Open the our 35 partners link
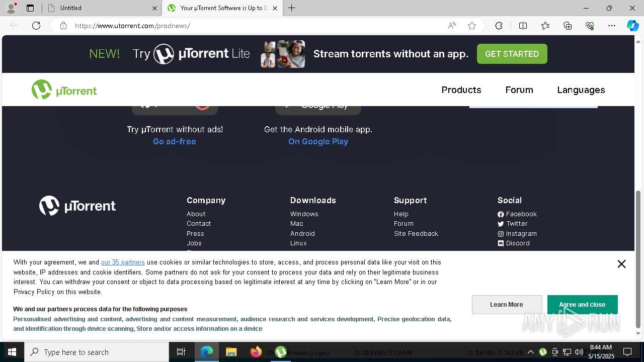Viewport: 644px width, 362px height. click(x=123, y=262)
